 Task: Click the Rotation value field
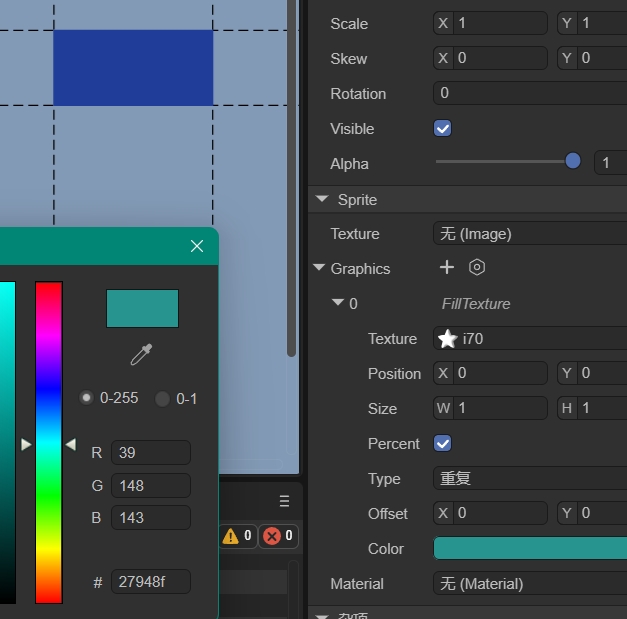click(530, 94)
